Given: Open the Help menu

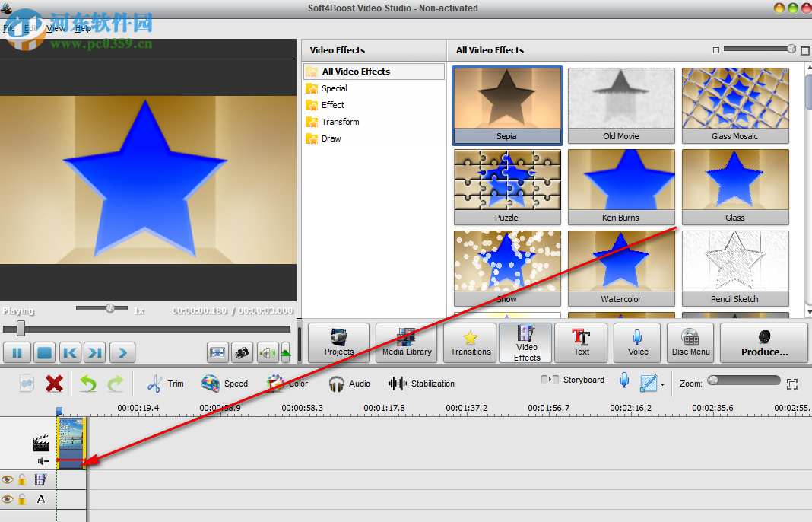Looking at the screenshot, I should pyautogui.click(x=83, y=28).
